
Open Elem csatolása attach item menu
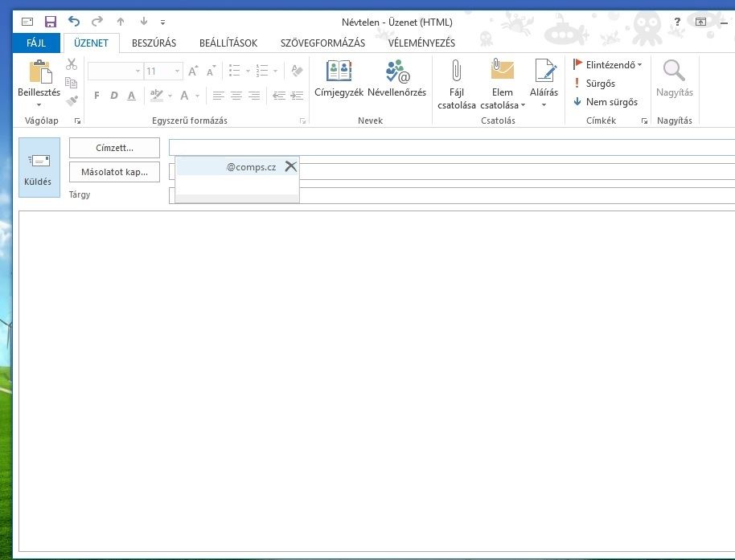click(x=502, y=84)
